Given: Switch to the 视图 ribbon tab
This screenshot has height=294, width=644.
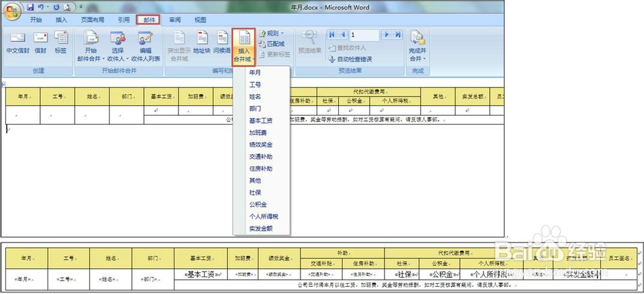Looking at the screenshot, I should [x=200, y=20].
